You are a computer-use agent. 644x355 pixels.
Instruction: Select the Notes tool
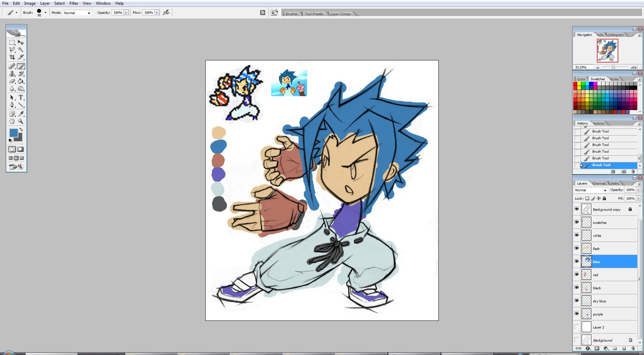pos(12,114)
